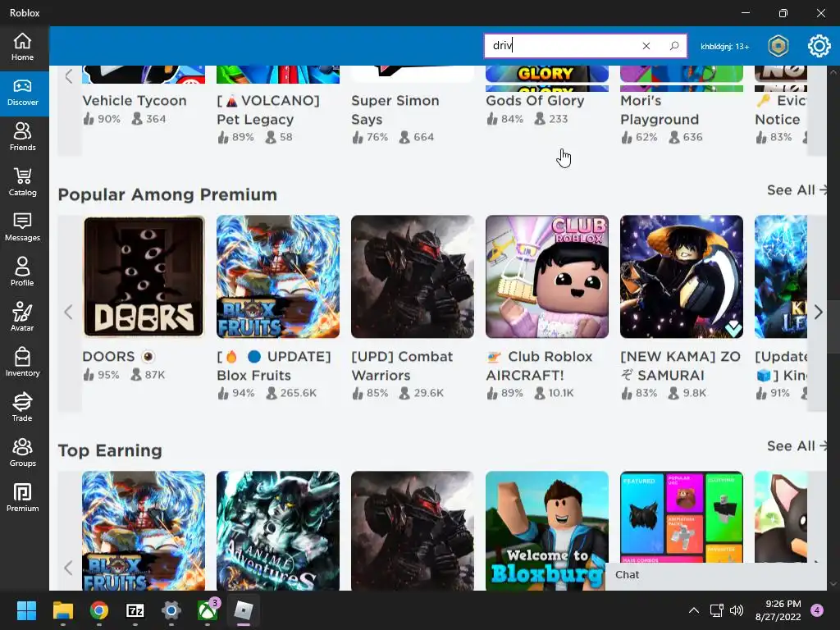840x630 pixels.
Task: Click the Mori's Playground title
Action: (x=660, y=110)
